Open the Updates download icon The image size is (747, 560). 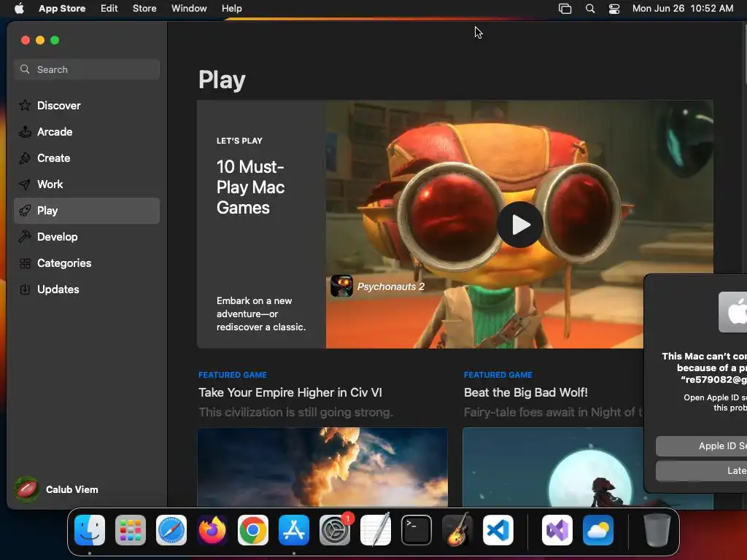pyautogui.click(x=25, y=289)
